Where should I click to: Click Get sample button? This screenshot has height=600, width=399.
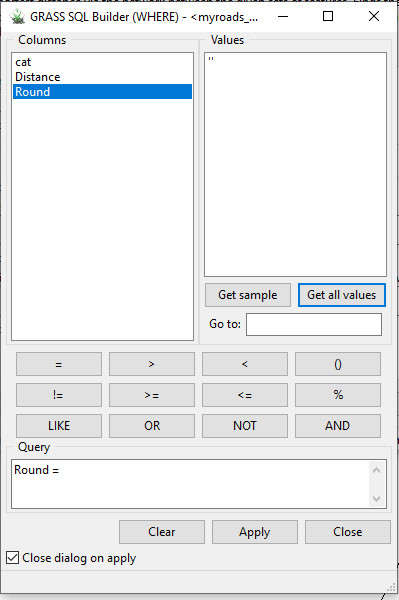(248, 295)
